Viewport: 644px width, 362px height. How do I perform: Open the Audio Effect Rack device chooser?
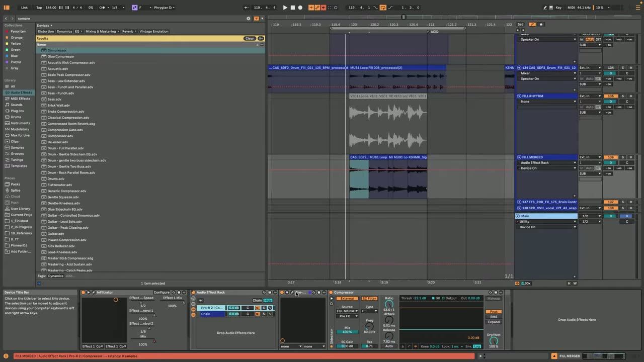pos(547,162)
